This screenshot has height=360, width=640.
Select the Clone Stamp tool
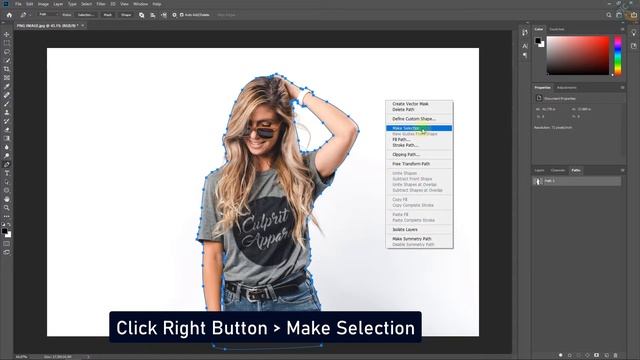pyautogui.click(x=7, y=112)
